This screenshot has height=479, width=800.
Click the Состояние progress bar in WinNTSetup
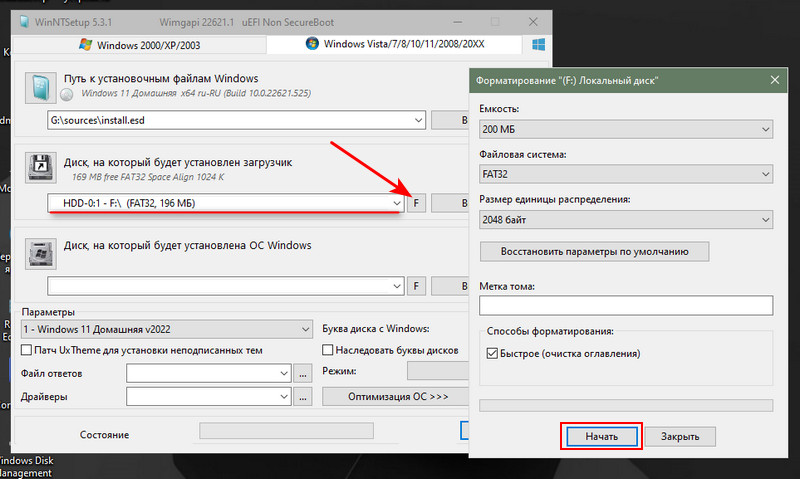[286, 431]
